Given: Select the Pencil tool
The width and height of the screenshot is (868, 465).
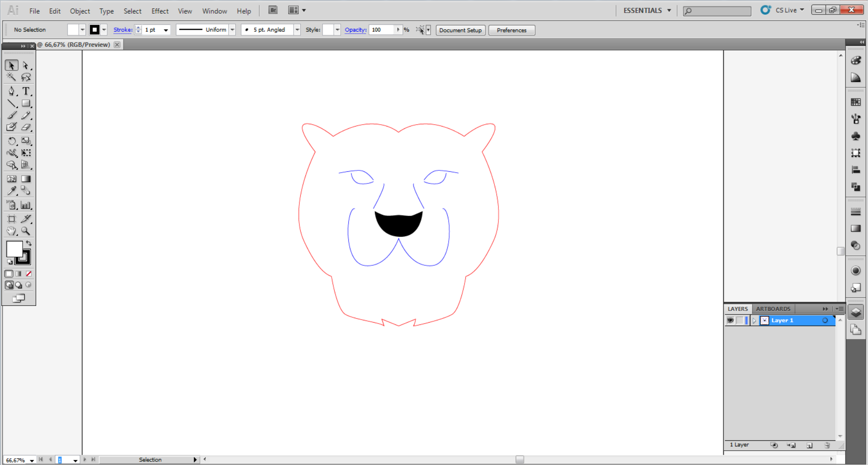Looking at the screenshot, I should click(26, 116).
